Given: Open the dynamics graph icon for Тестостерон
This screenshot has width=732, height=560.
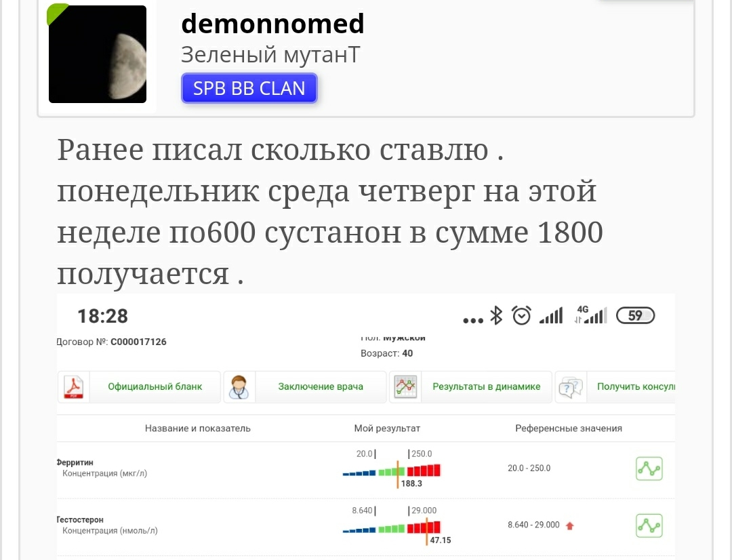Looking at the screenshot, I should [x=649, y=525].
